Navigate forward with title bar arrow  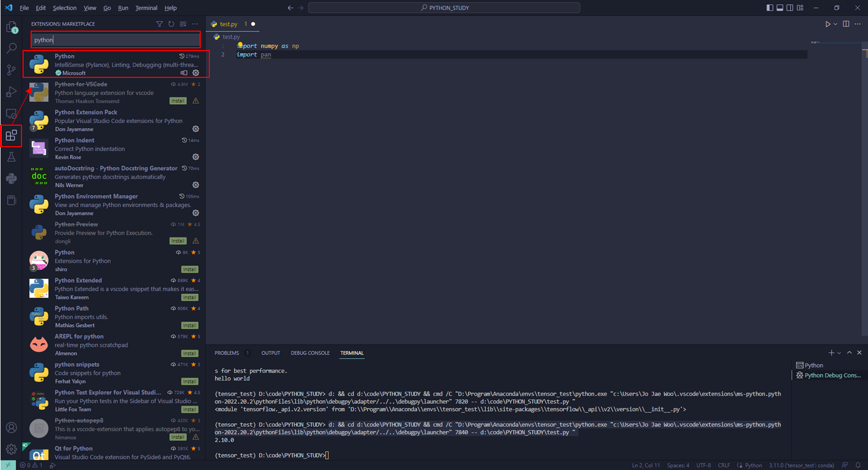click(x=301, y=8)
